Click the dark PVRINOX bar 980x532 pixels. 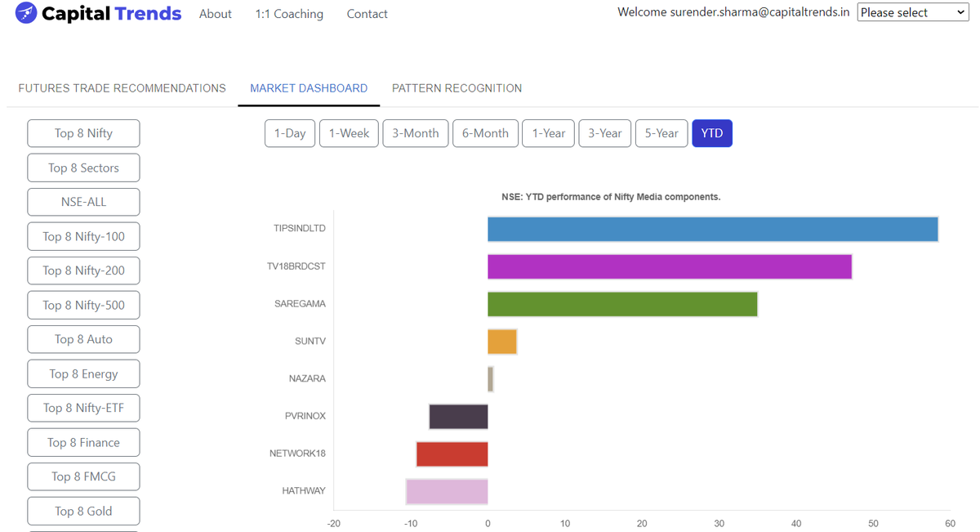pyautogui.click(x=459, y=417)
